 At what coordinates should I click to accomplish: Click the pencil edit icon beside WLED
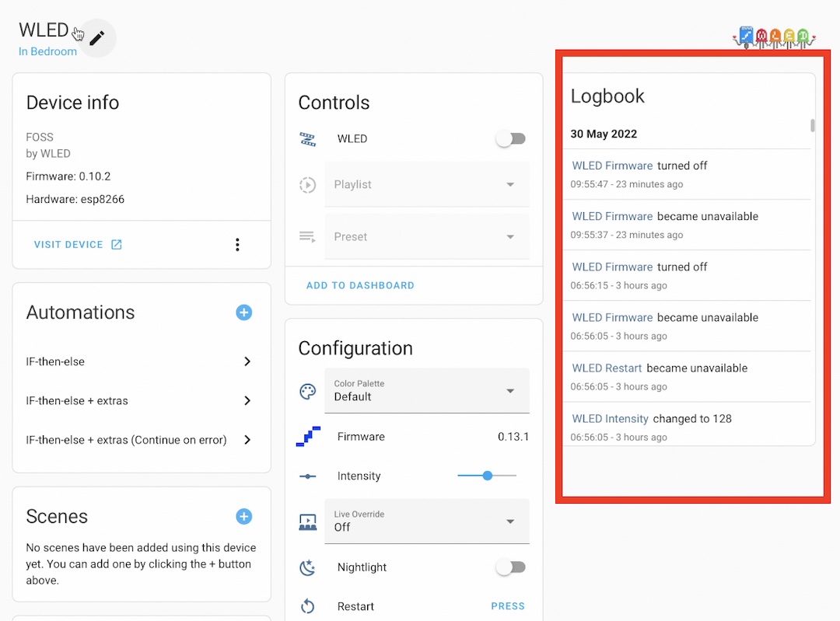pyautogui.click(x=97, y=38)
